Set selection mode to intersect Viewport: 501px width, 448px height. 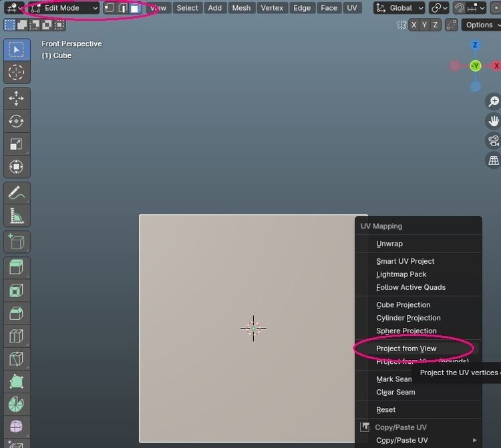(59, 25)
